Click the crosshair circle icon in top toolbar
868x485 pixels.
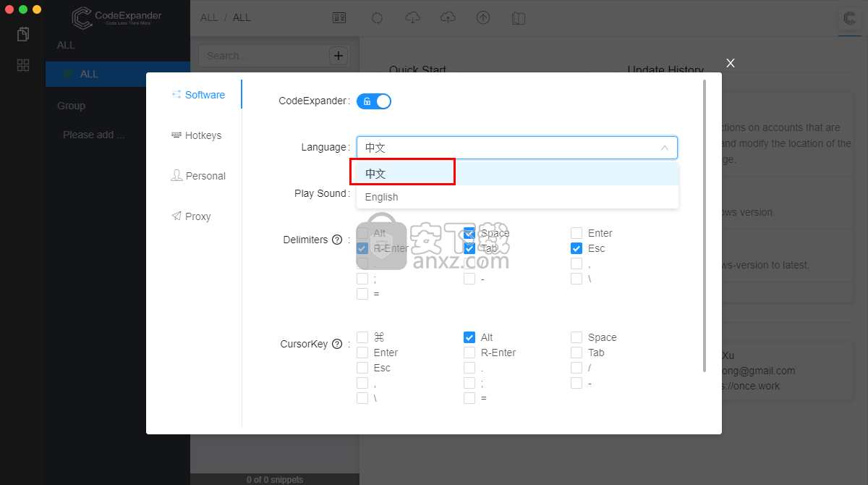[377, 18]
